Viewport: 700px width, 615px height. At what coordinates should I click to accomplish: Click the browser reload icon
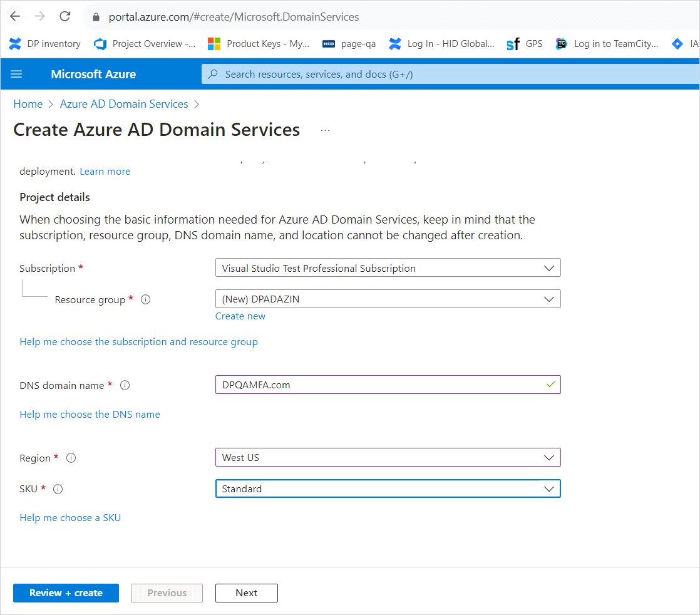point(64,17)
